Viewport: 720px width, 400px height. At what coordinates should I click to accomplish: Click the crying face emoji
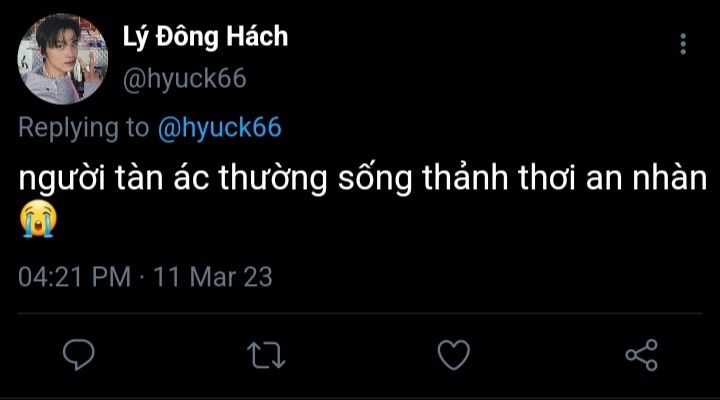coord(36,220)
